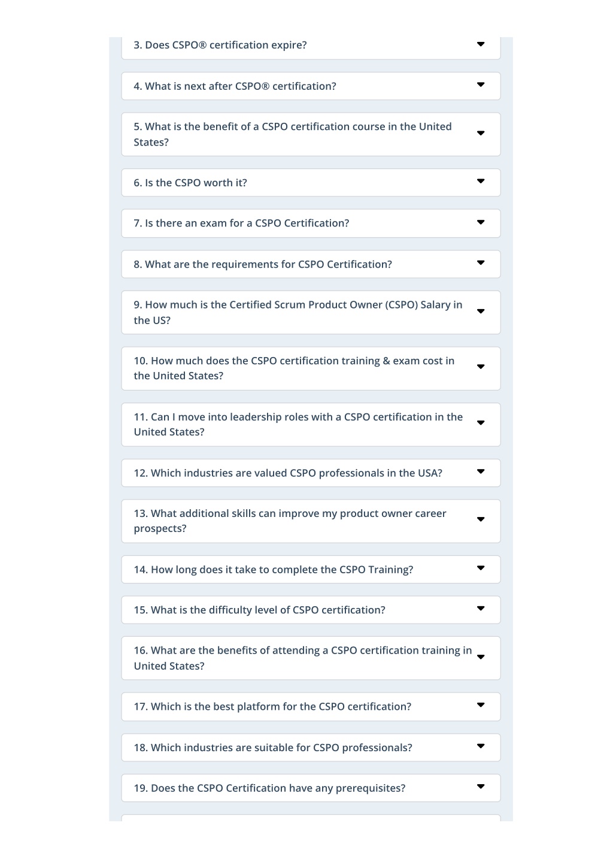The width and height of the screenshot is (613, 868).
Task: Click "What is next after CSPO® certification?" text
Action: tap(235, 86)
